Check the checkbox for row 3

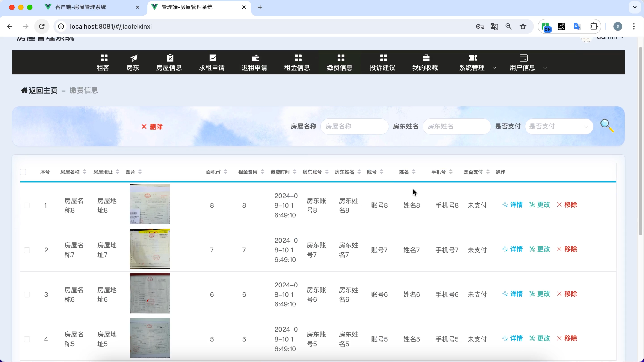click(27, 294)
